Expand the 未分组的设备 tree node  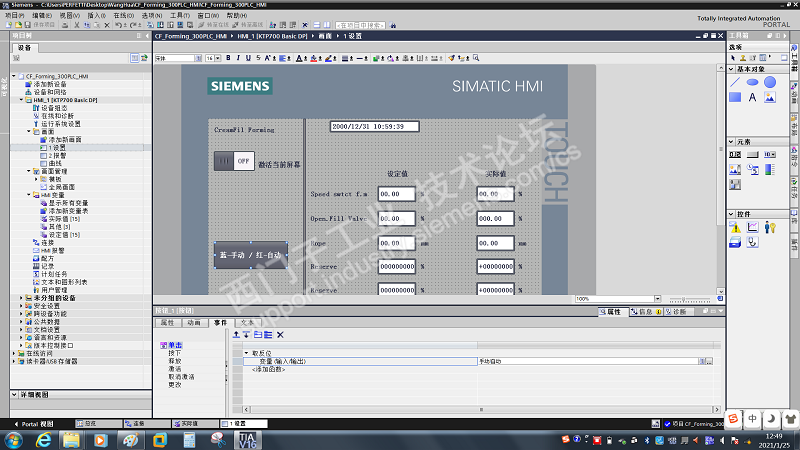click(21, 298)
